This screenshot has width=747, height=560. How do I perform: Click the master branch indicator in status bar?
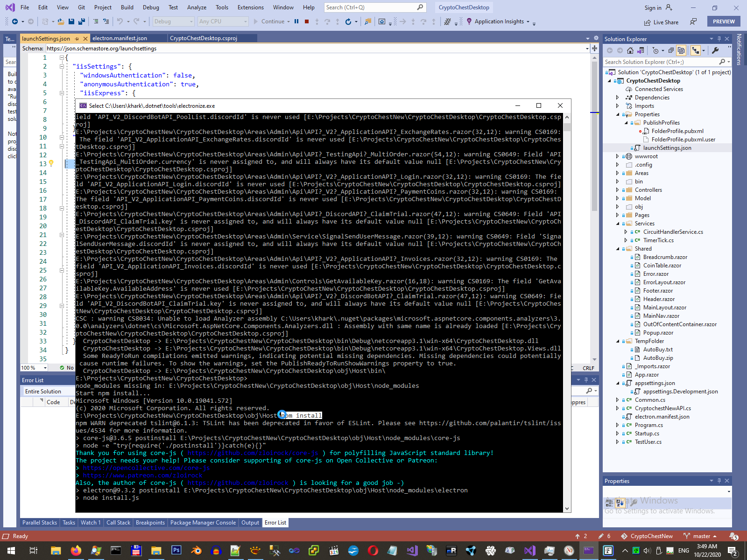click(700, 536)
